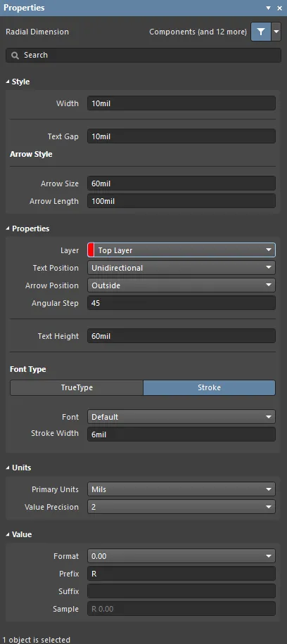
Task: Open the Arrow Position dropdown
Action: [181, 285]
